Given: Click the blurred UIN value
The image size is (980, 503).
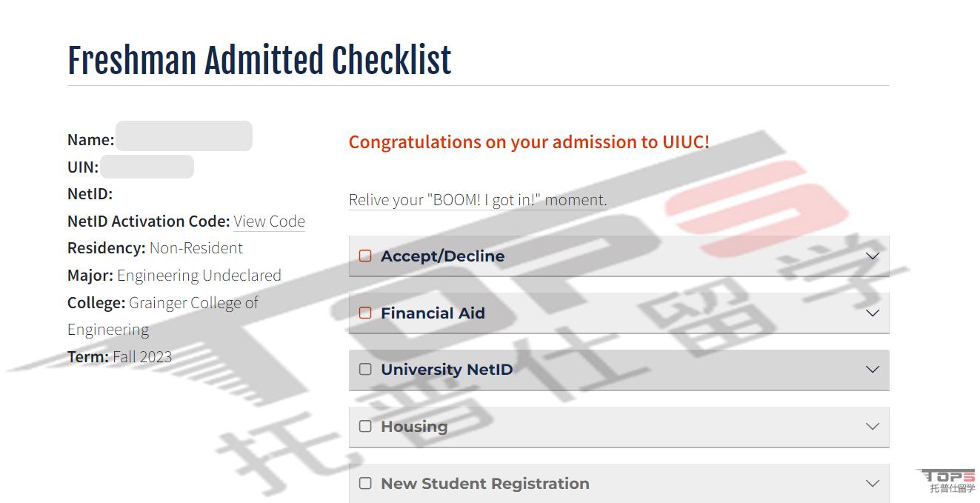Looking at the screenshot, I should [147, 167].
